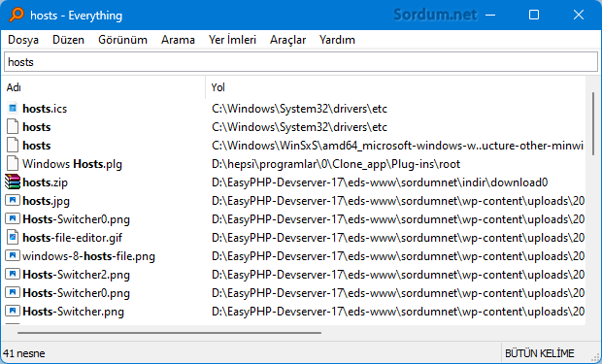Click the search box containing hosts

[x=301, y=62]
